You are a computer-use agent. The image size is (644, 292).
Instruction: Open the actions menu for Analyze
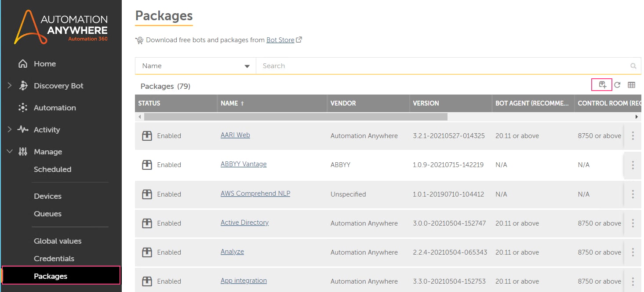point(633,252)
